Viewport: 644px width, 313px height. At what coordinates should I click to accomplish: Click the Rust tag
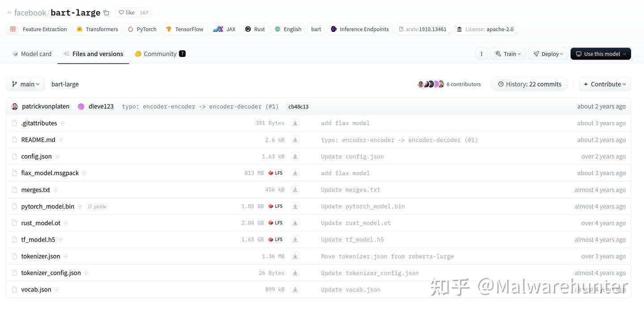point(255,29)
